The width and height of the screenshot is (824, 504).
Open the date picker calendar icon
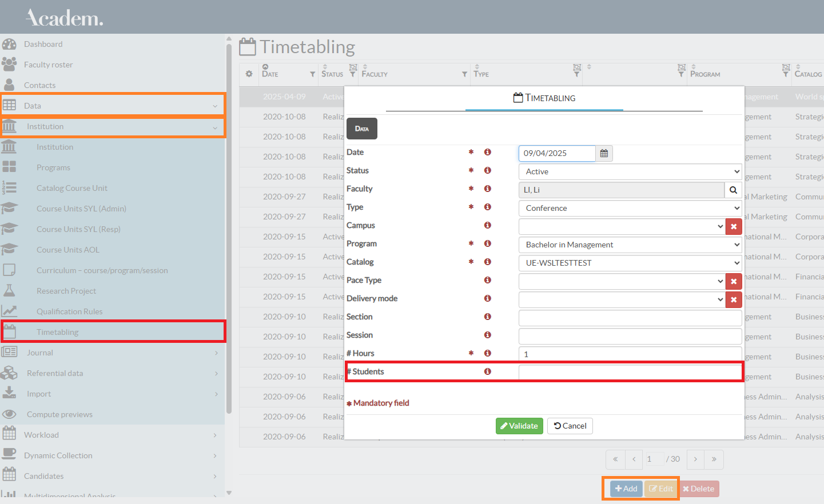click(x=604, y=153)
